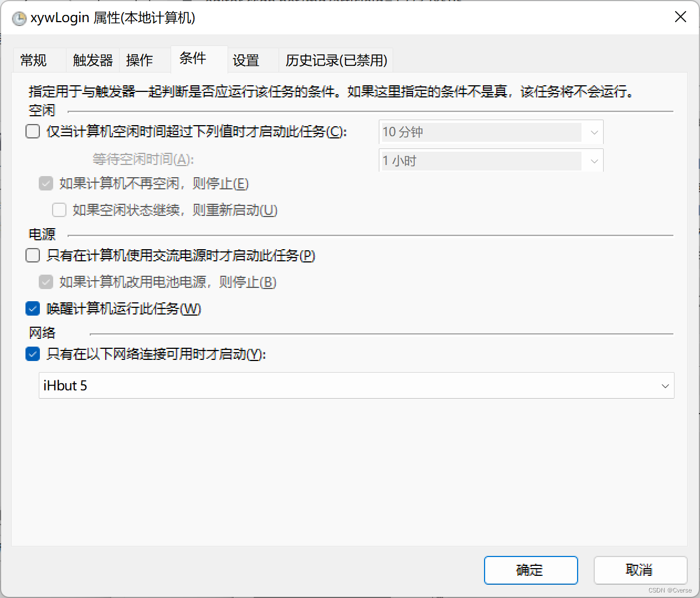Enable the idle-time start condition checkbox (C)
The height and width of the screenshot is (598, 700).
[x=33, y=132]
